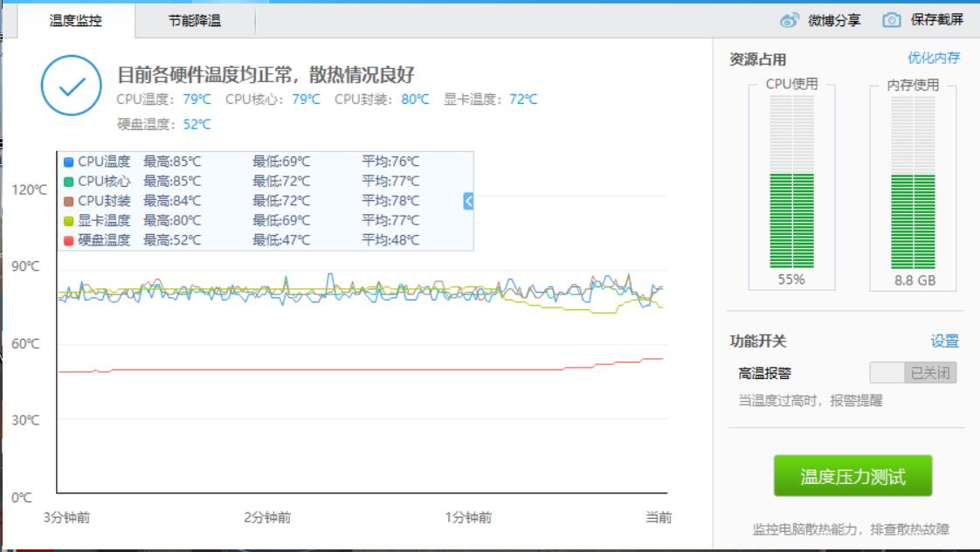Start the 温度压力测试
The image size is (980, 552).
pos(852,476)
